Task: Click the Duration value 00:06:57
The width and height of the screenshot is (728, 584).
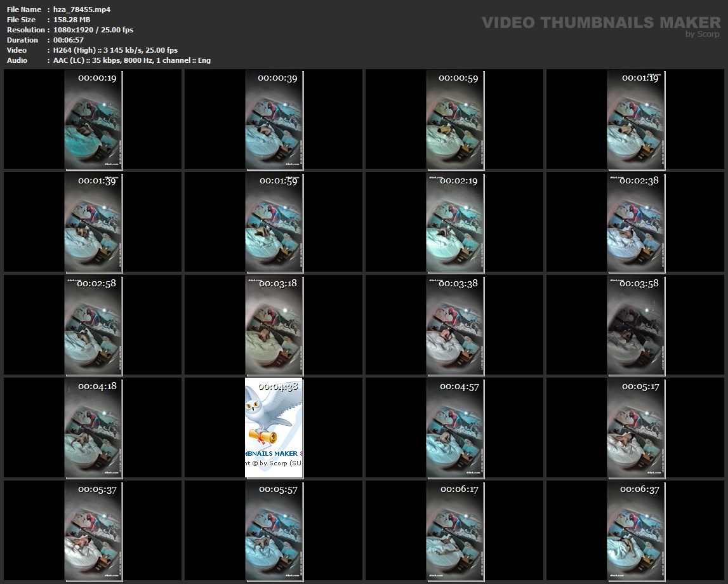Action: (69, 40)
